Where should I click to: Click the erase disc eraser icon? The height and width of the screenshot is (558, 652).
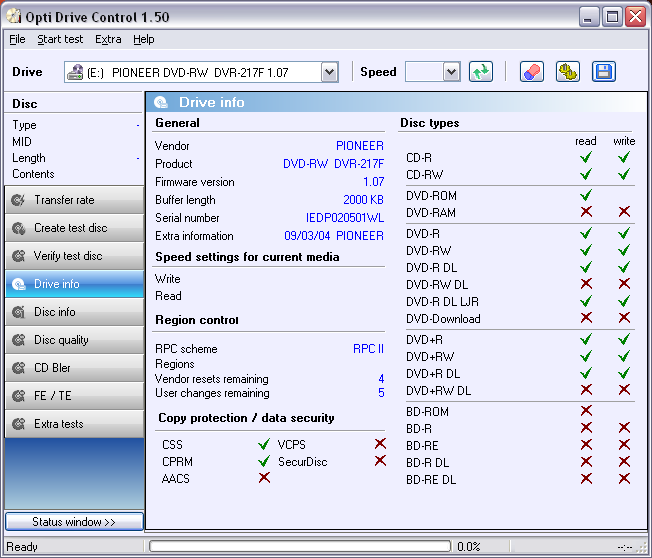531,72
